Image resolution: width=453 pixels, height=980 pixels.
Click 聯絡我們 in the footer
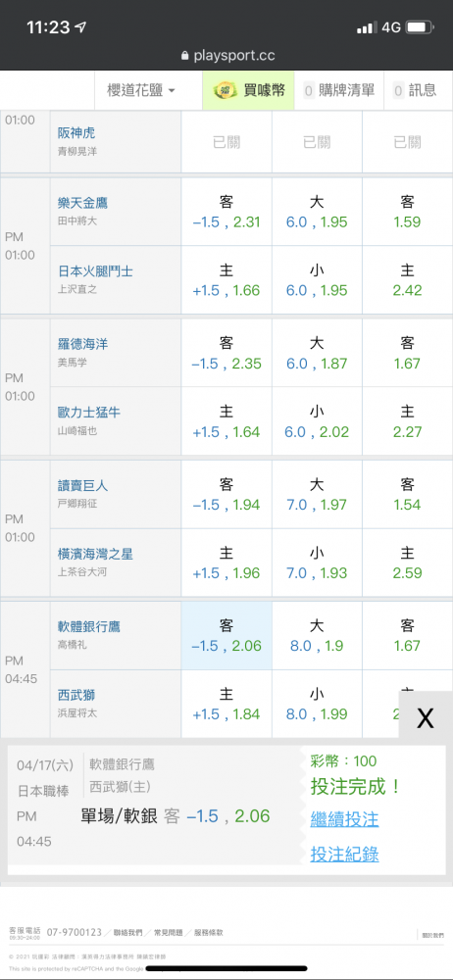tap(127, 933)
